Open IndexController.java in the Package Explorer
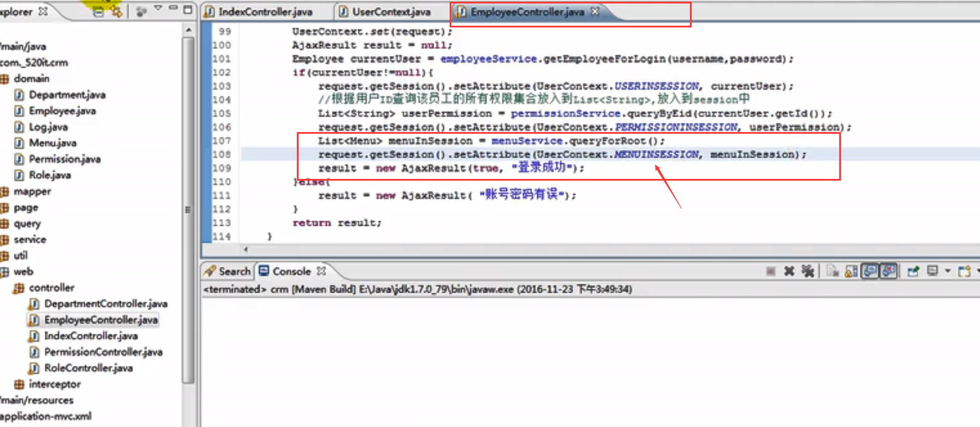The height and width of the screenshot is (427, 980). tap(91, 336)
